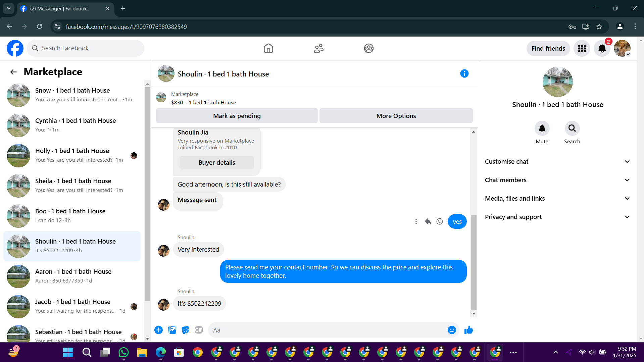The image size is (644, 362).
Task: Reload the page in Chrome
Action: coord(40,27)
